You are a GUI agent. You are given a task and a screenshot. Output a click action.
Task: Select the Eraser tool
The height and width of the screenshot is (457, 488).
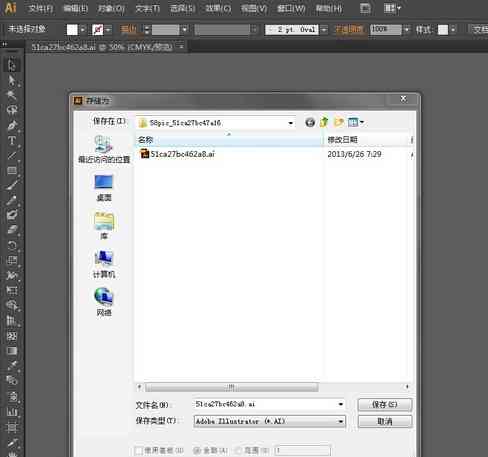(12, 230)
